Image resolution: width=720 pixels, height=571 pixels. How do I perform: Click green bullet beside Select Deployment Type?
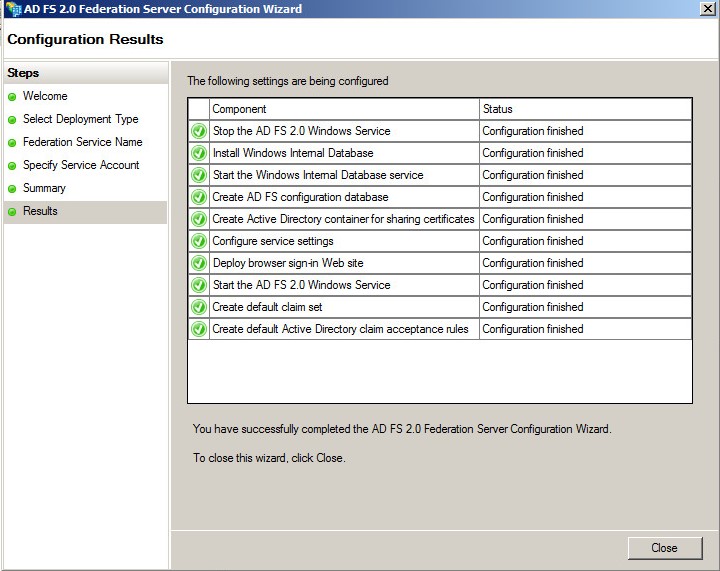12,120
